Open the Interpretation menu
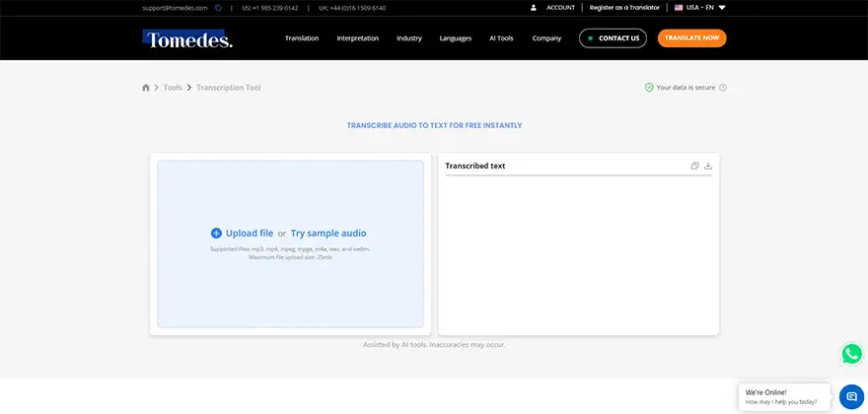 coord(358,38)
